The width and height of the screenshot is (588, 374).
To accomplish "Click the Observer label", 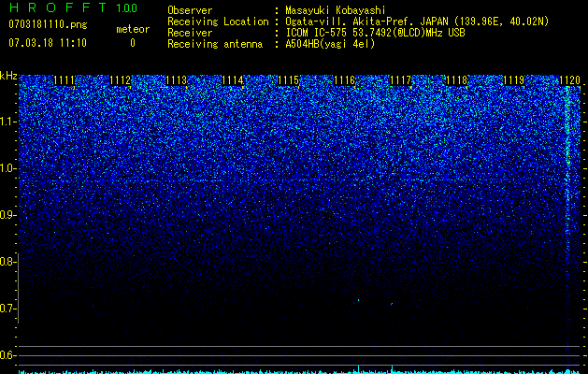I will 190,10.
